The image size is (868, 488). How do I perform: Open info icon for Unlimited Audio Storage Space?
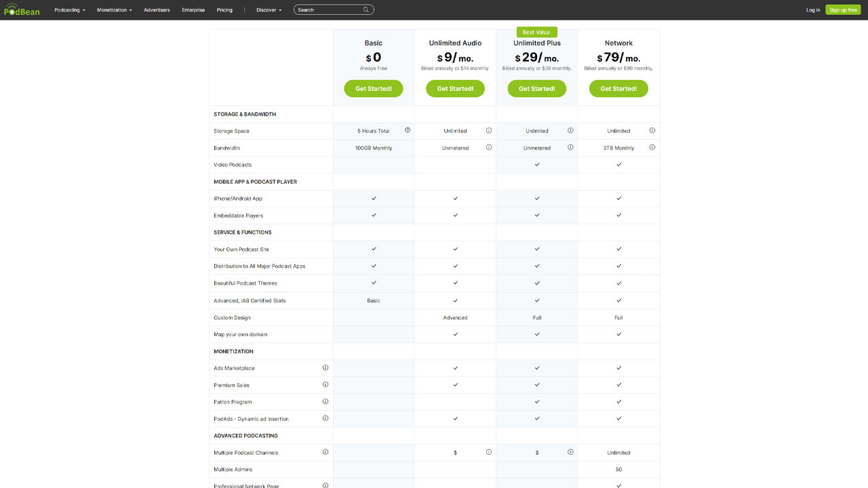tap(489, 130)
